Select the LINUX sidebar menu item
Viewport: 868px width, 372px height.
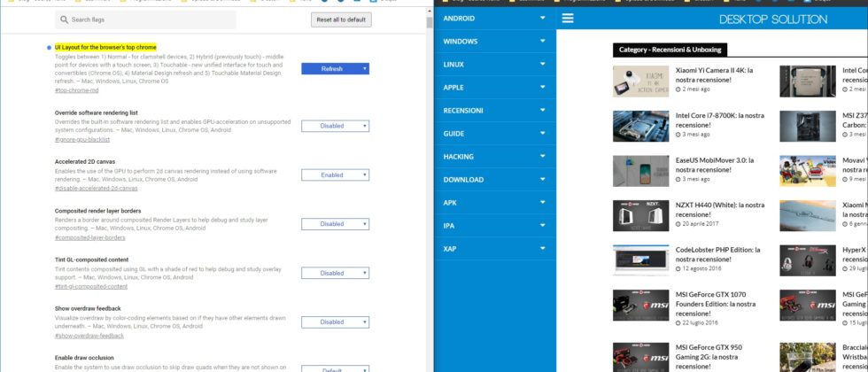tap(494, 64)
